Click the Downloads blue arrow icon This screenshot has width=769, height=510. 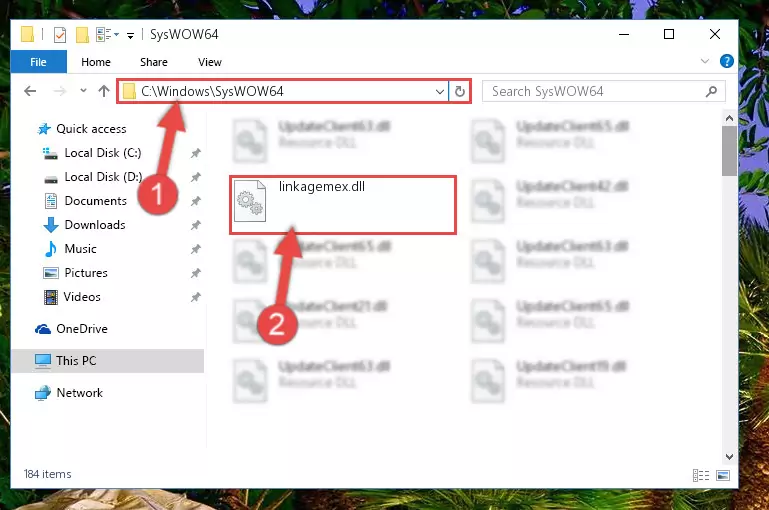click(x=51, y=225)
